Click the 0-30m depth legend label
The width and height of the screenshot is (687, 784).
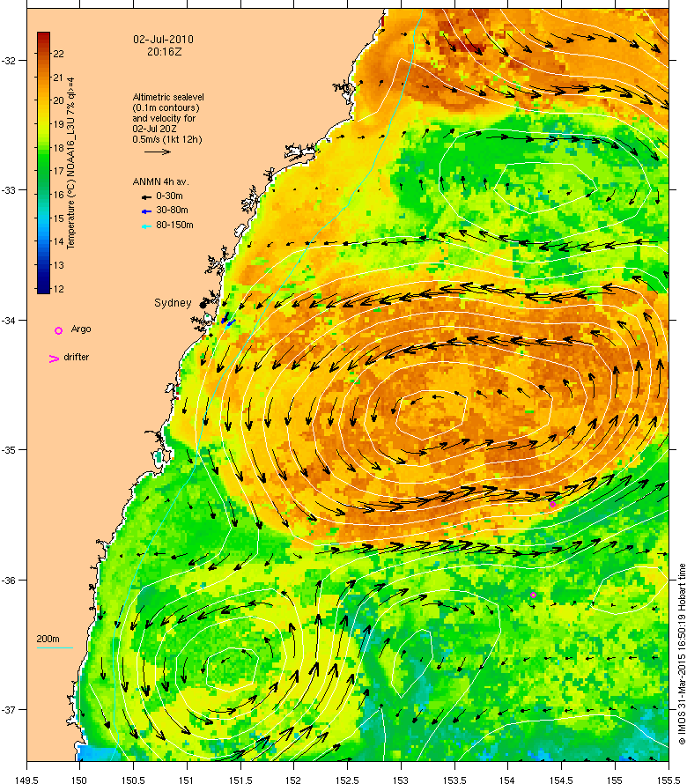pos(169,196)
